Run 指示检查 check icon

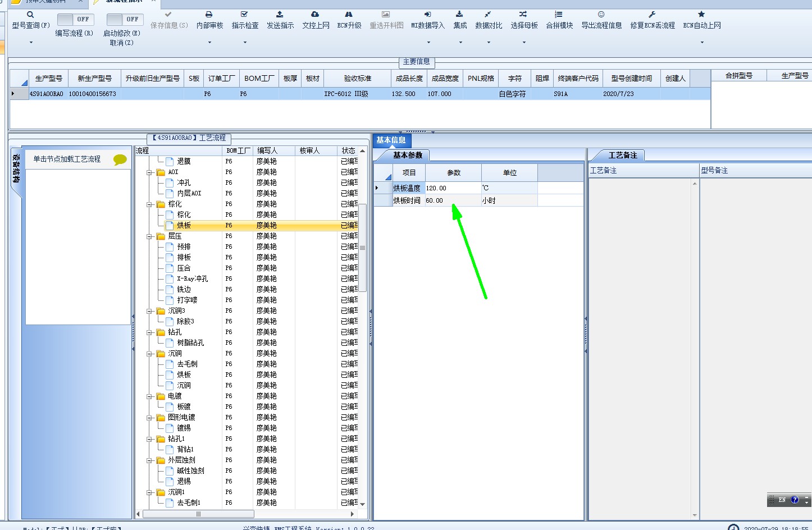tap(244, 15)
